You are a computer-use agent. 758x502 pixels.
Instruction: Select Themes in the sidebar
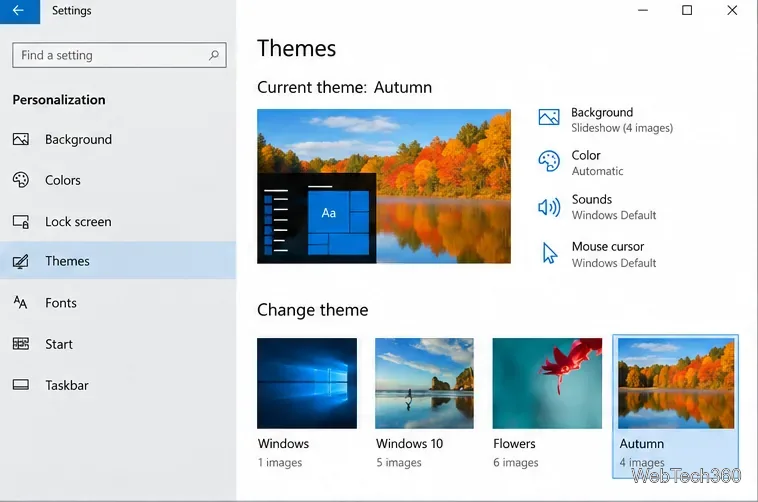pyautogui.click(x=118, y=261)
